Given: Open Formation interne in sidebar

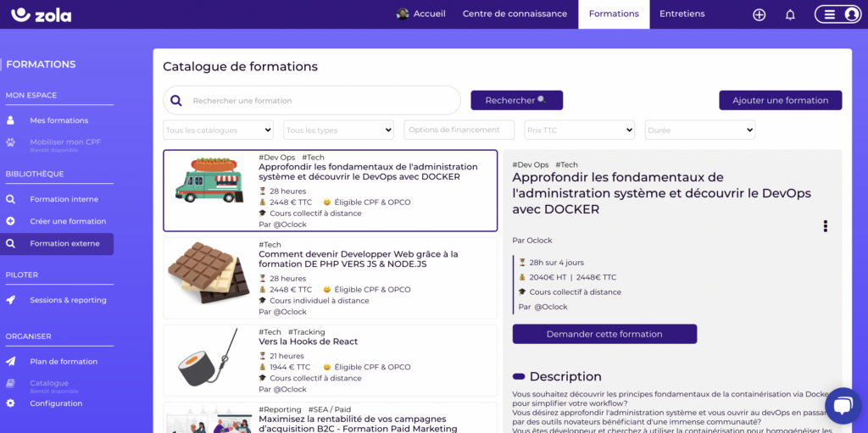Looking at the screenshot, I should click(64, 199).
